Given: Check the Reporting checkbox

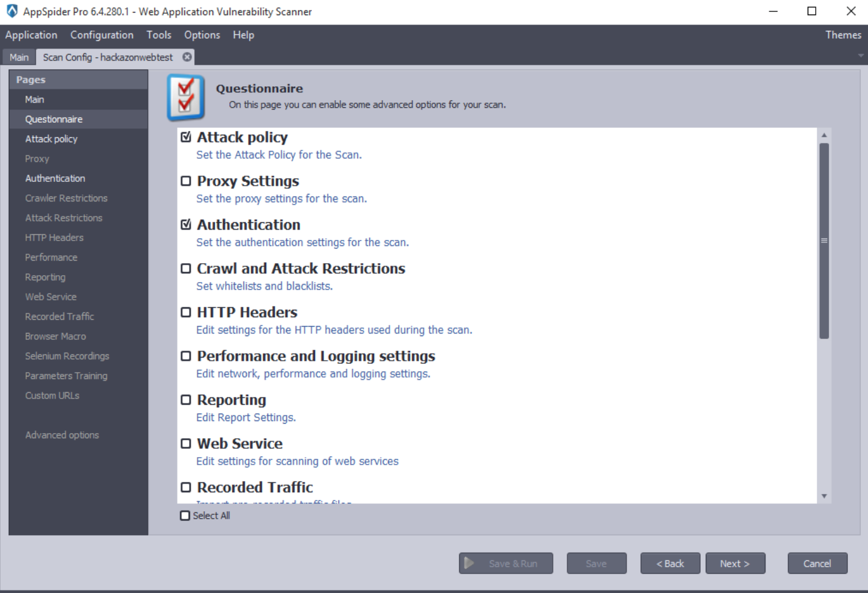Looking at the screenshot, I should tap(186, 400).
